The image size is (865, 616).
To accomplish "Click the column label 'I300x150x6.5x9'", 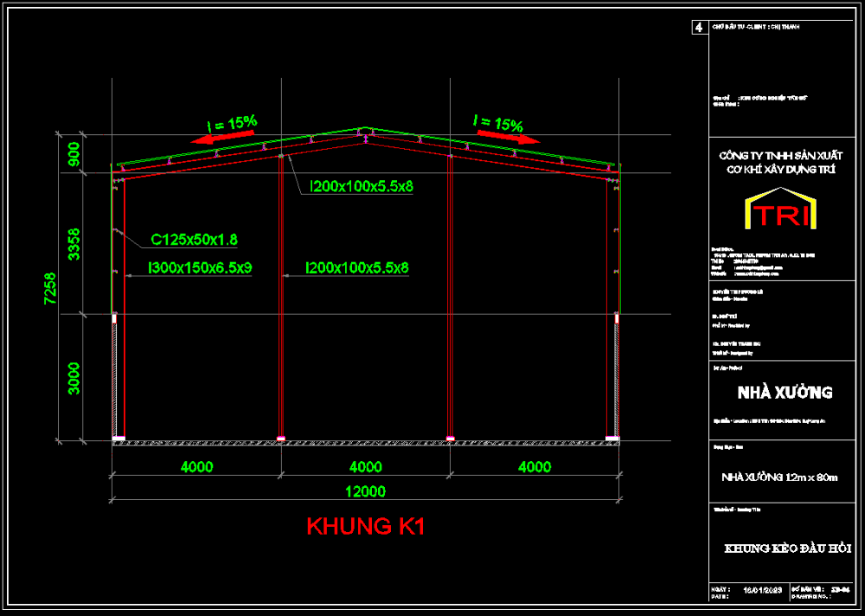I will (201, 268).
